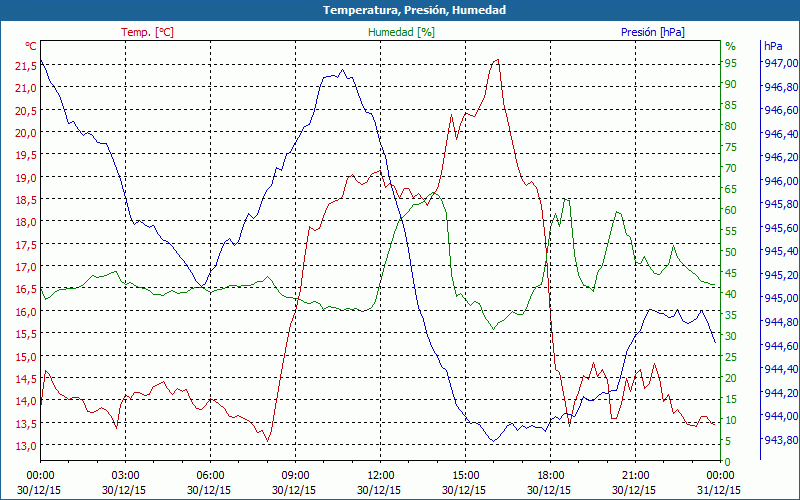Click the '12:00' time axis label
The height and width of the screenshot is (500, 800).
coord(381,476)
